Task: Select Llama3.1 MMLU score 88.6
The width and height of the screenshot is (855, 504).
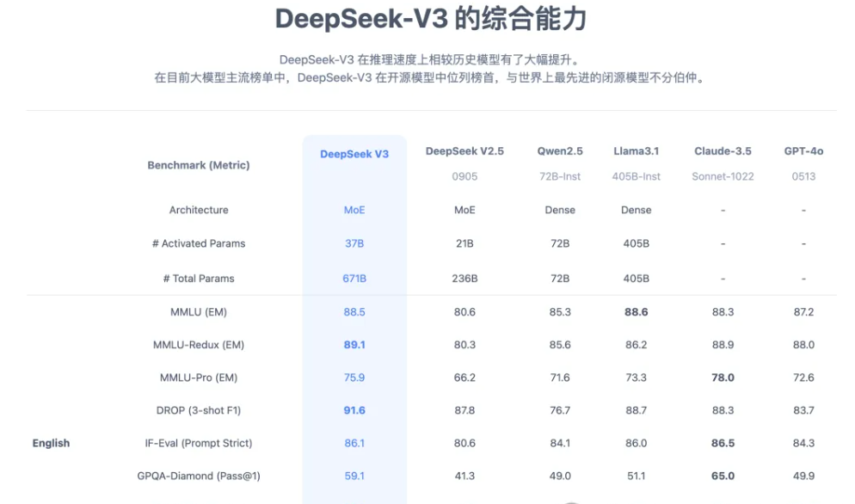Action: tap(637, 312)
